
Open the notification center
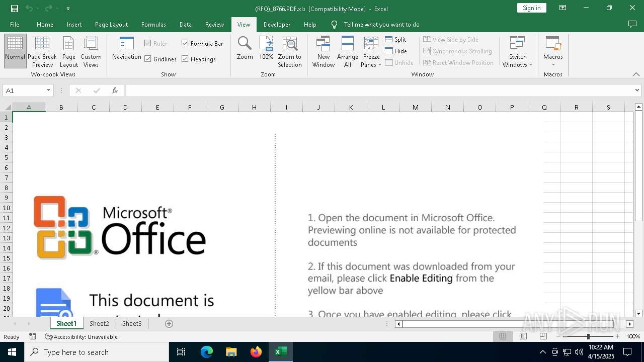click(x=627, y=352)
